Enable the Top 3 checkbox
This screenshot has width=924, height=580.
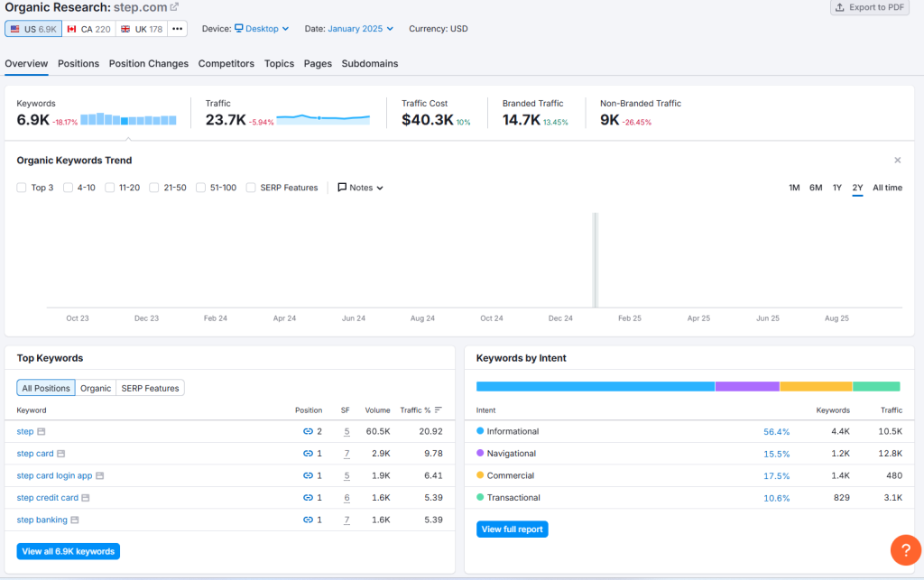pos(22,188)
